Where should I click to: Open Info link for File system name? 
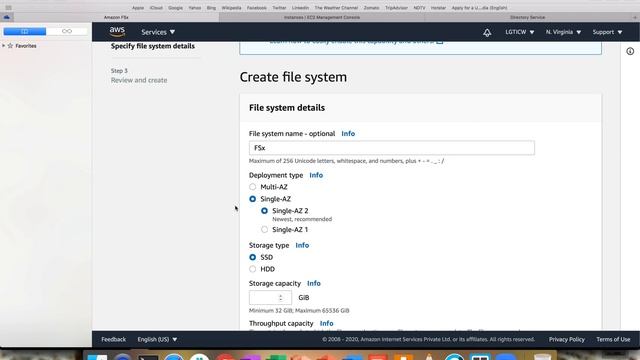tap(348, 133)
